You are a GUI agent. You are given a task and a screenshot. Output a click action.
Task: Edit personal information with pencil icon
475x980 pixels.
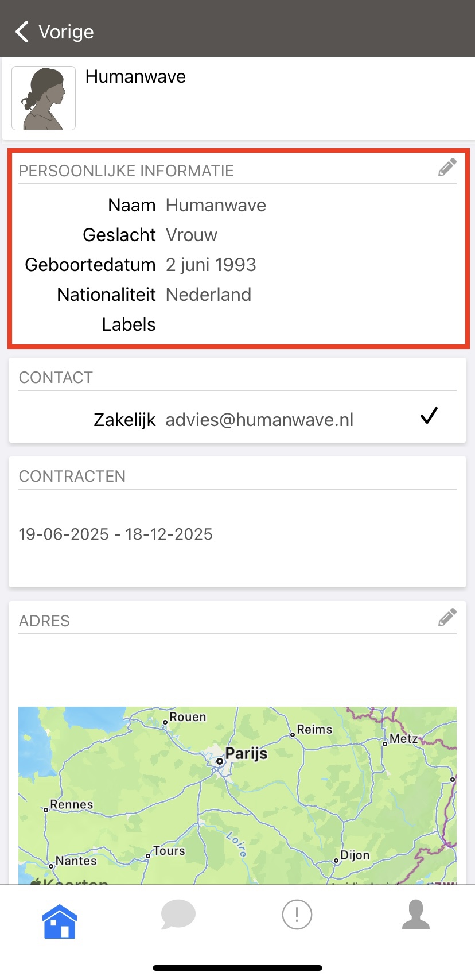[x=447, y=167]
